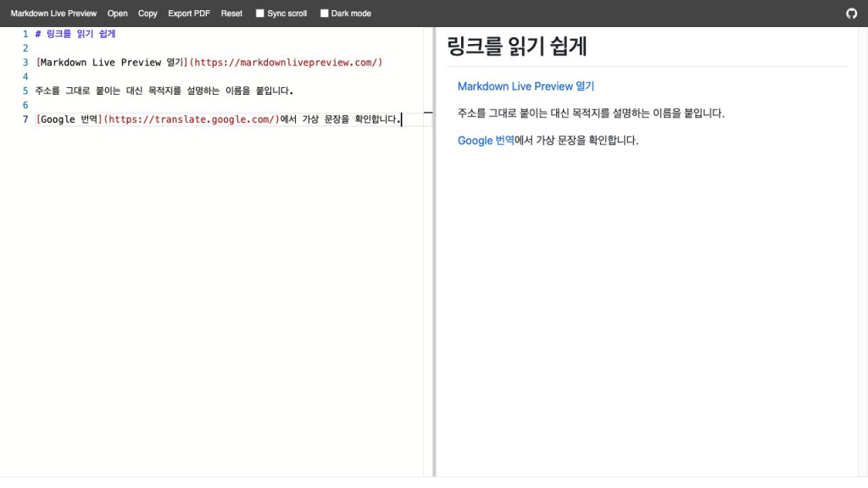This screenshot has width=868, height=488.
Task: Follow the 'Markdown Live Preview 열기' preview link
Action: (526, 86)
